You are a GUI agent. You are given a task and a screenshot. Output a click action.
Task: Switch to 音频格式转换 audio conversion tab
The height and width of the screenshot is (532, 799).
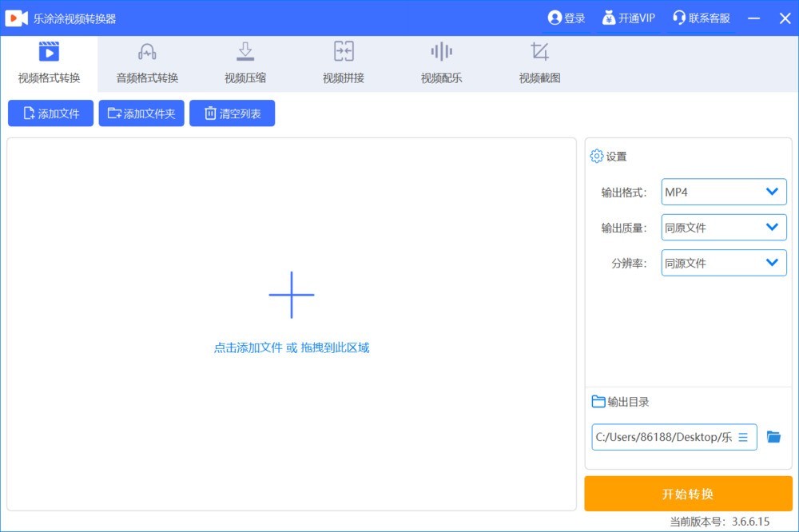pyautogui.click(x=147, y=64)
